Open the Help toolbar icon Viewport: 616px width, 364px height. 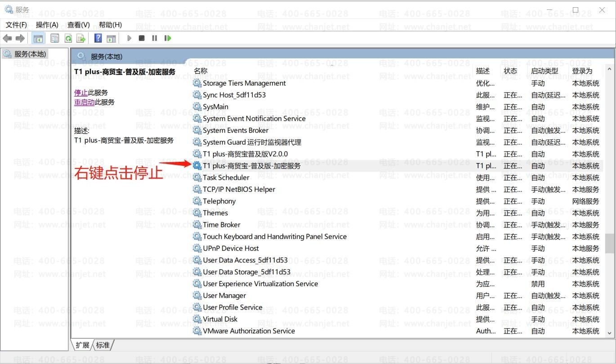click(98, 39)
